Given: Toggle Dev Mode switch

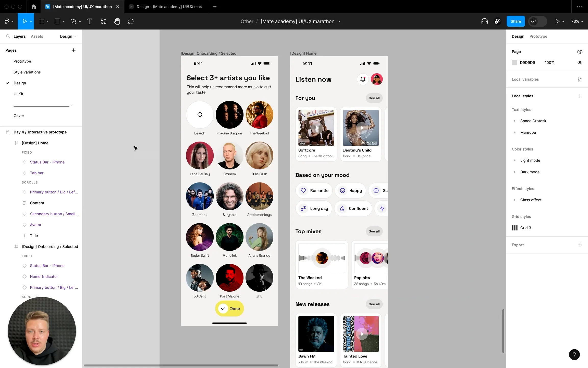Looking at the screenshot, I should point(538,21).
